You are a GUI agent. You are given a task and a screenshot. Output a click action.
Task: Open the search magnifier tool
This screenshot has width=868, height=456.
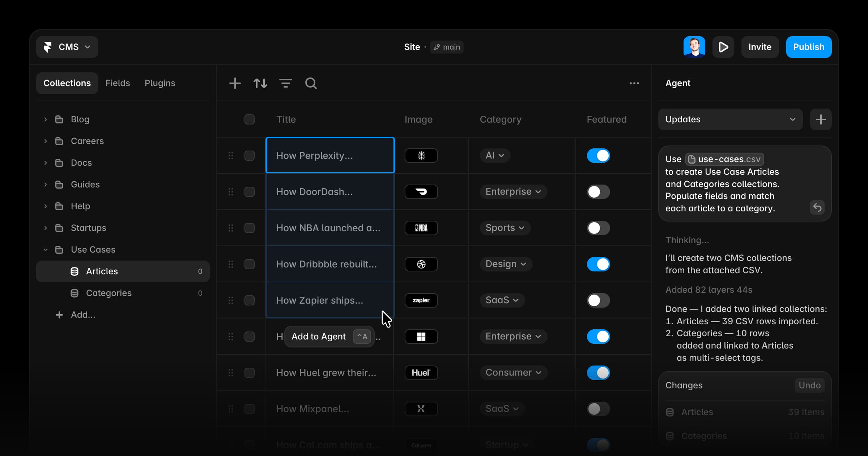[x=311, y=83]
